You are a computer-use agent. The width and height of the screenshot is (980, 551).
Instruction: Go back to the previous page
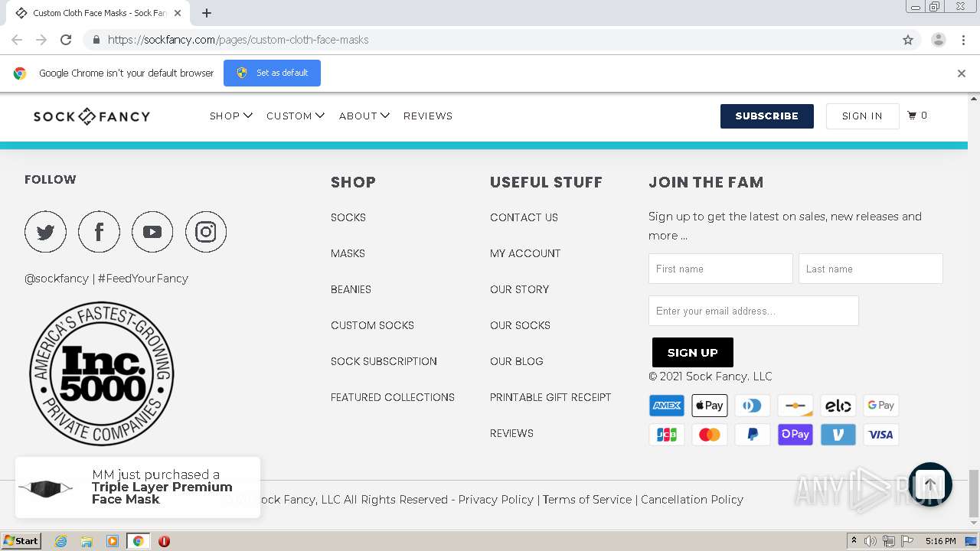(x=17, y=40)
